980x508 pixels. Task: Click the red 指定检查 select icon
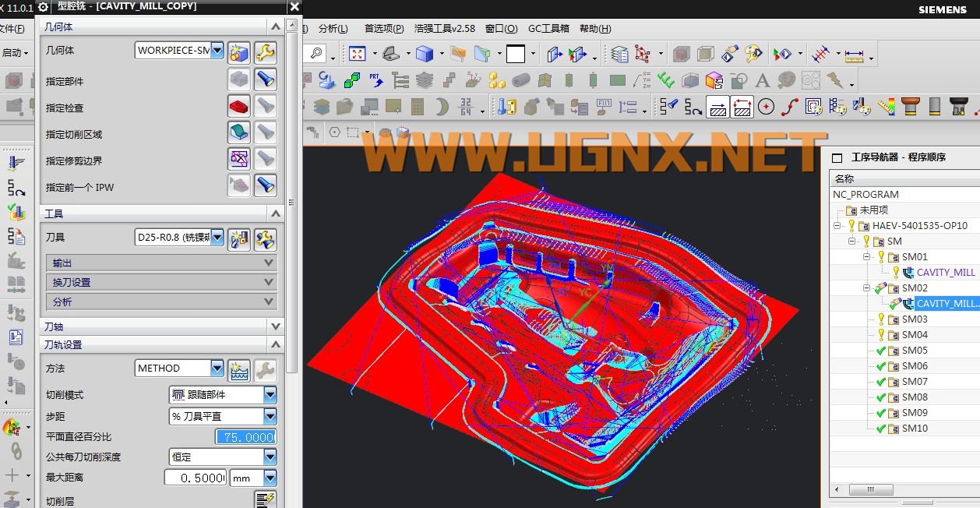pos(239,106)
